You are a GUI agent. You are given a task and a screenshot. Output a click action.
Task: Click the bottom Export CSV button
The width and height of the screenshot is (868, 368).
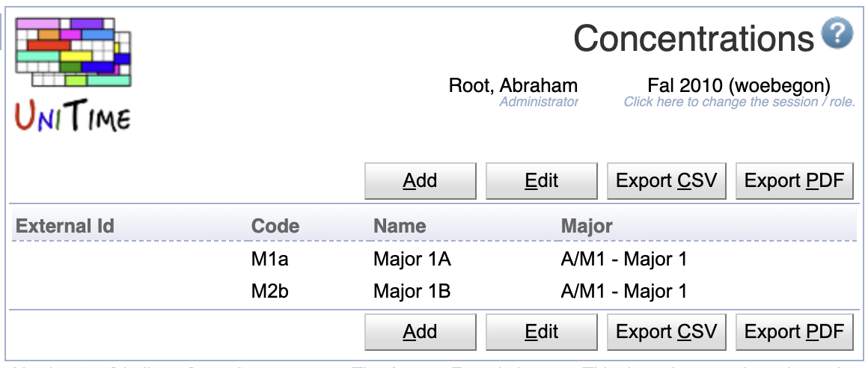(x=667, y=332)
